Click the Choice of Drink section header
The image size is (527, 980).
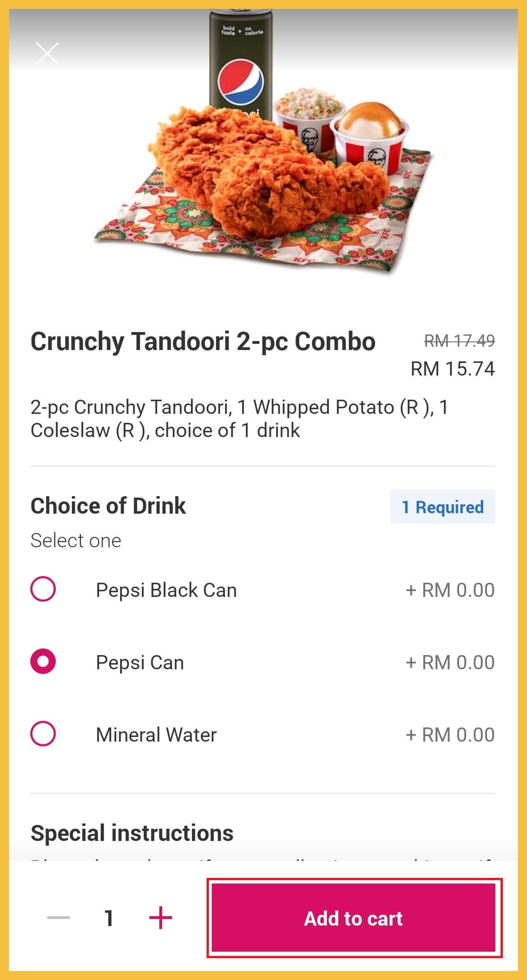pos(108,506)
